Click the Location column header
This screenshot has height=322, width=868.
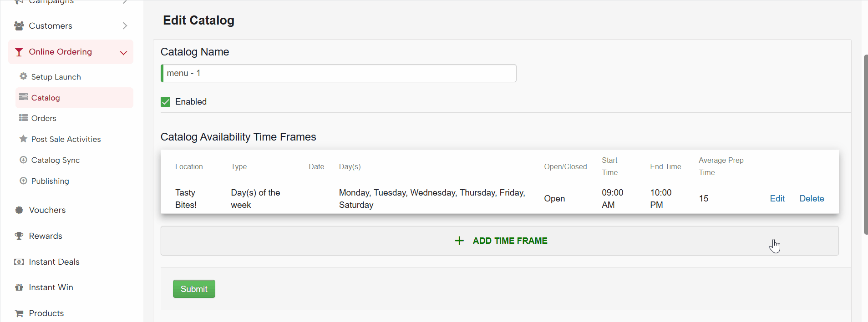(x=189, y=167)
